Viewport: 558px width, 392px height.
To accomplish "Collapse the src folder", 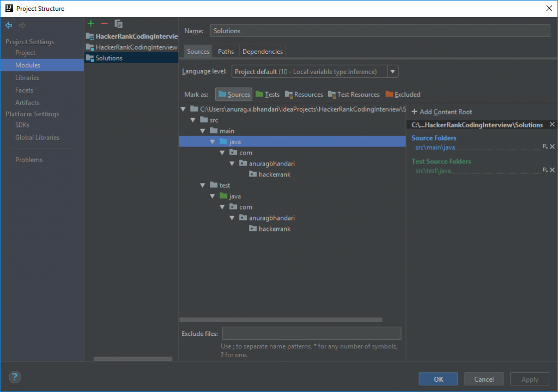I will point(193,120).
